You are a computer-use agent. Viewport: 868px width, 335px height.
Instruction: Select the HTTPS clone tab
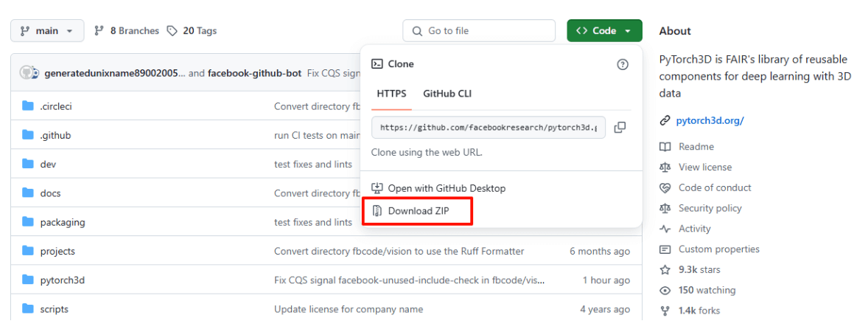391,94
